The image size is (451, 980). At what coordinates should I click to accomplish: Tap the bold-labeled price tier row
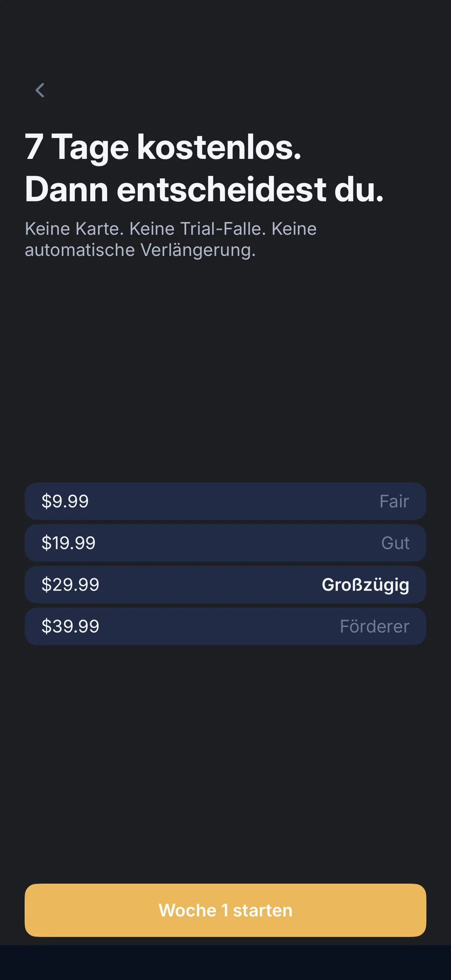225,584
